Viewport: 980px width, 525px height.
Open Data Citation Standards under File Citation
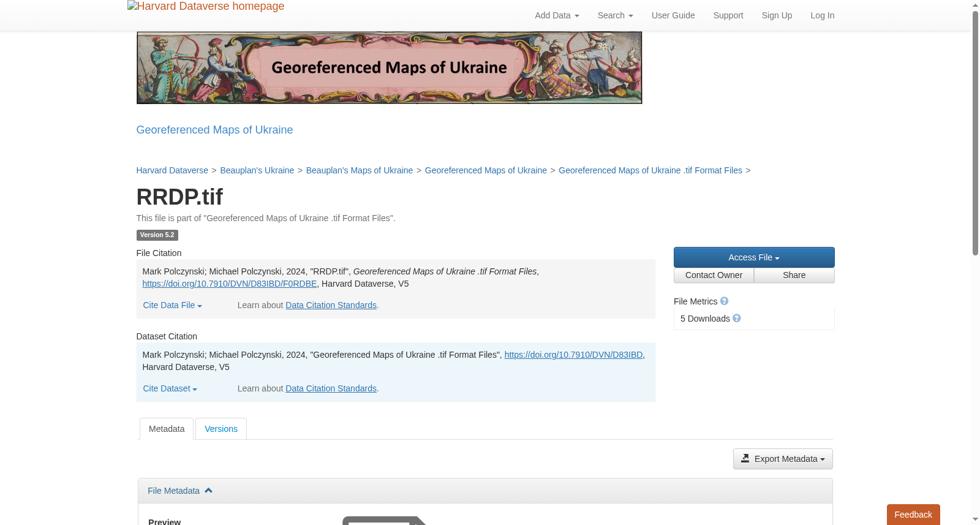(x=331, y=305)
